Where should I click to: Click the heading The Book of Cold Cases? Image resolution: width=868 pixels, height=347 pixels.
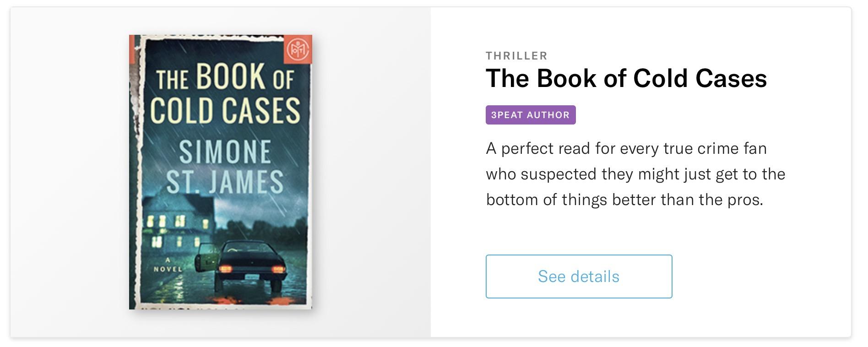point(626,78)
